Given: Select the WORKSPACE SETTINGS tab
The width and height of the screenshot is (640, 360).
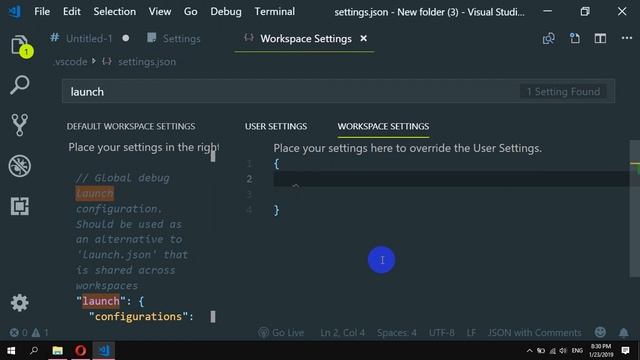Looking at the screenshot, I should click(383, 126).
